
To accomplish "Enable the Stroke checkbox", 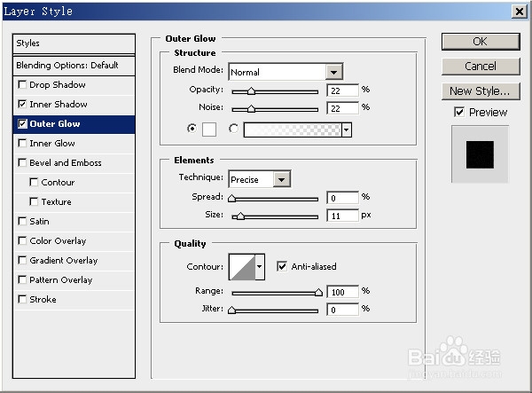I will tap(22, 299).
